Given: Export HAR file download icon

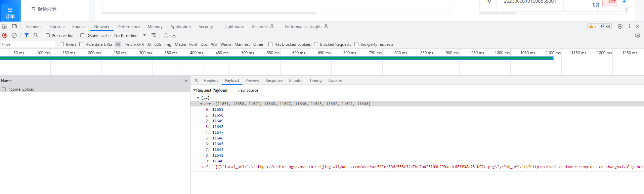Looking at the screenshot, I should pyautogui.click(x=174, y=35).
